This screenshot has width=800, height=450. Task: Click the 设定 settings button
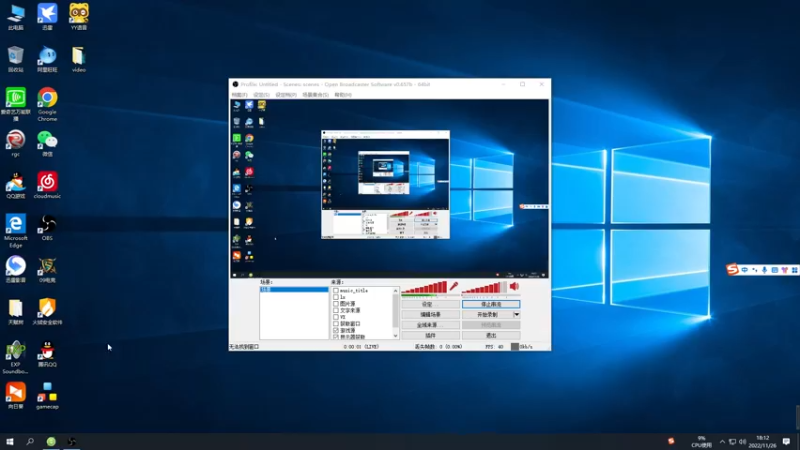tap(430, 304)
